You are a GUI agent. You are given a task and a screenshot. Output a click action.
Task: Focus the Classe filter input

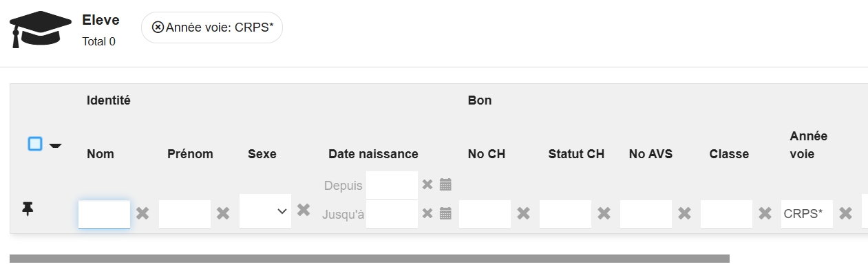click(x=726, y=215)
